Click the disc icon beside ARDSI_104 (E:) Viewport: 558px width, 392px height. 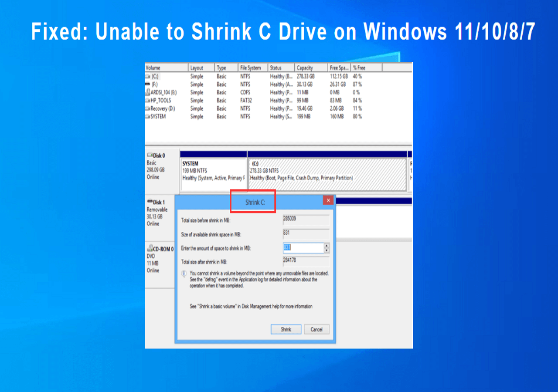pyautogui.click(x=148, y=92)
